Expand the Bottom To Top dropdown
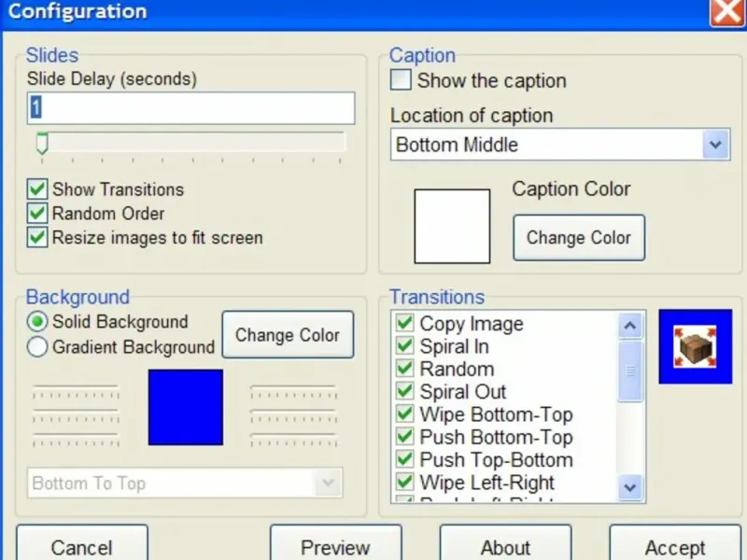747x560 pixels. pyautogui.click(x=326, y=483)
